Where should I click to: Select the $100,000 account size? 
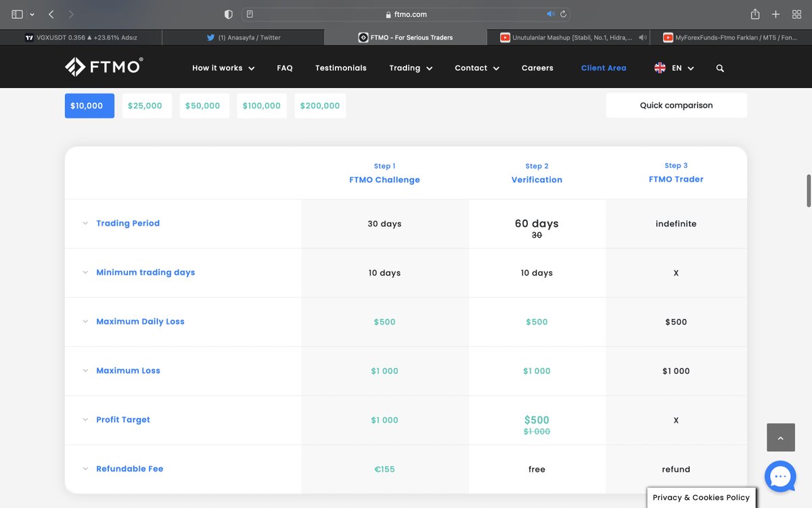(262, 106)
